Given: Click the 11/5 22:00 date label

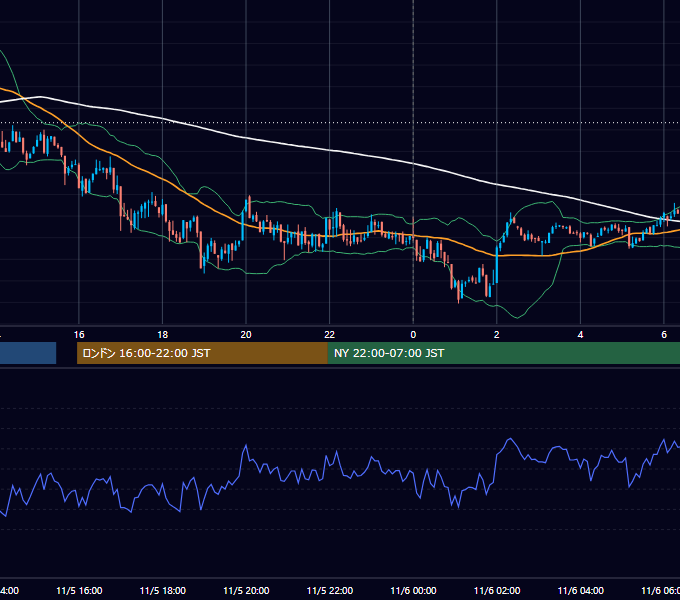Looking at the screenshot, I should (x=330, y=590).
